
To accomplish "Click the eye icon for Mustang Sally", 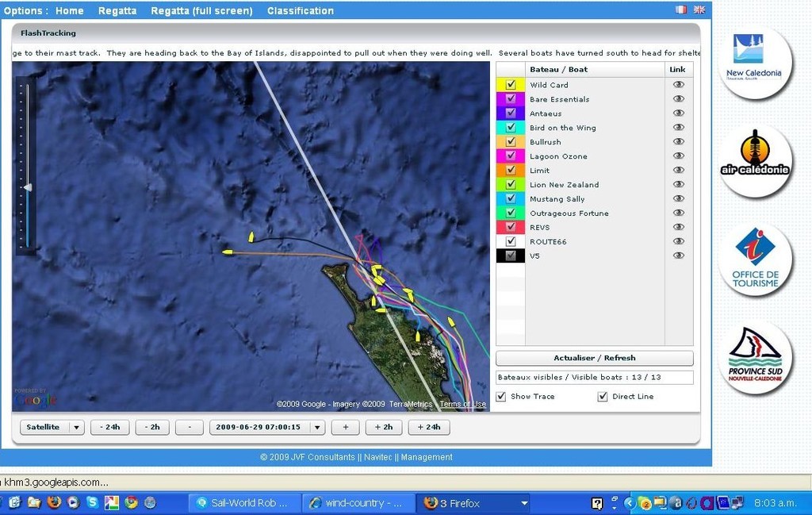I will pos(679,198).
